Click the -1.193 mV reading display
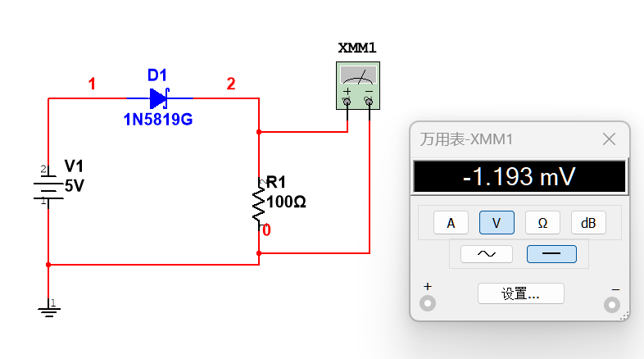This screenshot has width=644, height=359. [519, 176]
